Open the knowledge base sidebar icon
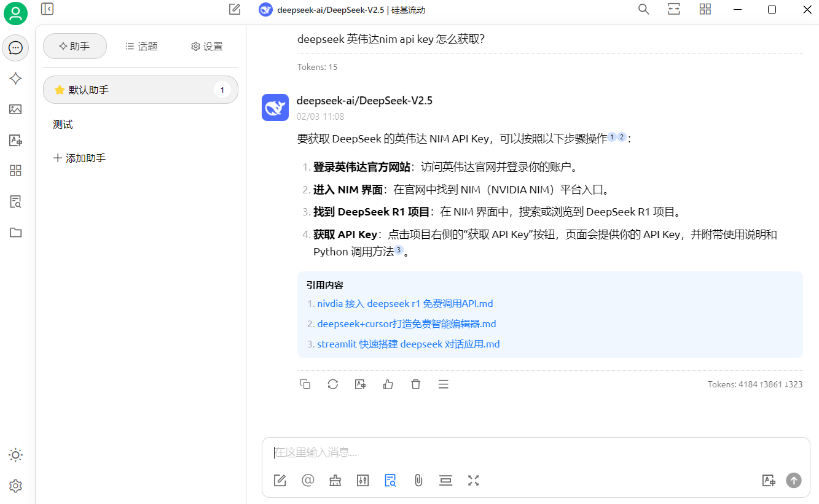819x504 pixels. pyautogui.click(x=15, y=201)
